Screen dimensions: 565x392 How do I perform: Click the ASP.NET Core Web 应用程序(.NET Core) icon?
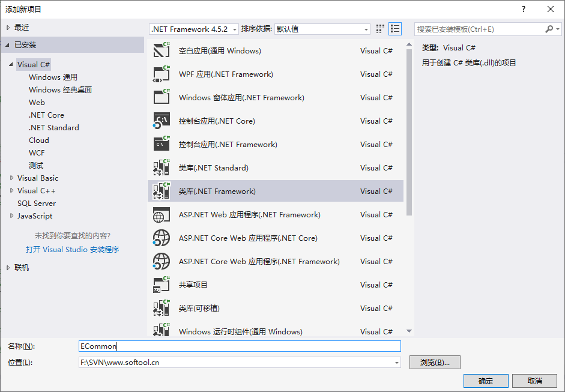[162, 238]
